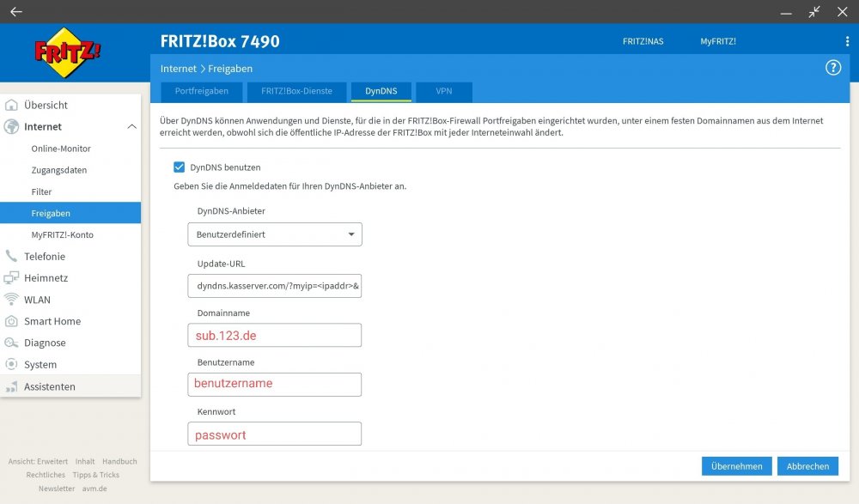Image resolution: width=859 pixels, height=504 pixels.
Task: Click the Übernehmen button
Action: point(736,466)
